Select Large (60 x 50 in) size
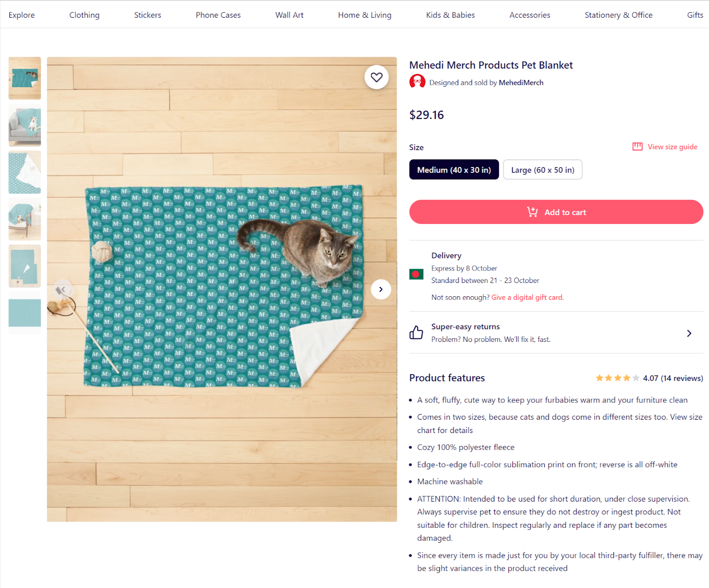Screen dimensions: 709x588 (542, 170)
